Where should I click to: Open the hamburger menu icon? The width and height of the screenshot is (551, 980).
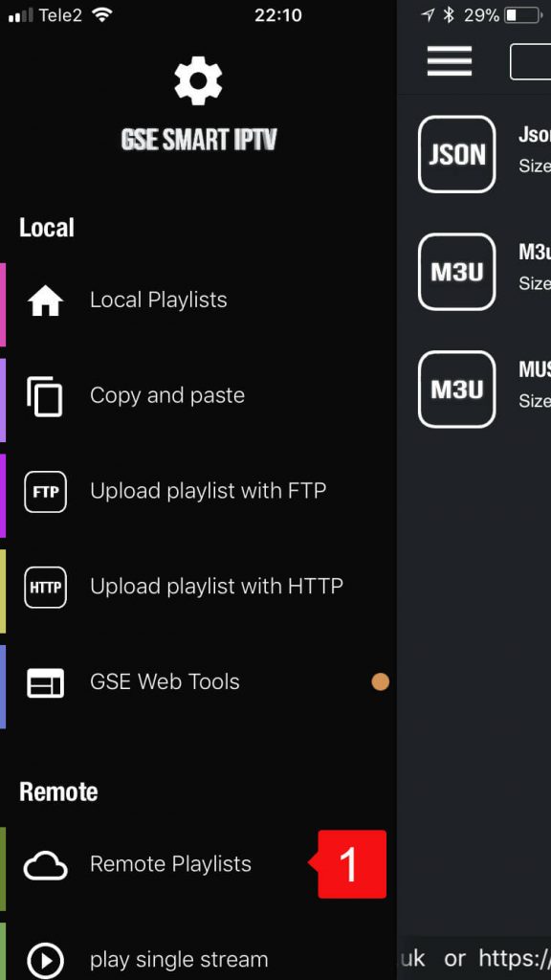[450, 61]
